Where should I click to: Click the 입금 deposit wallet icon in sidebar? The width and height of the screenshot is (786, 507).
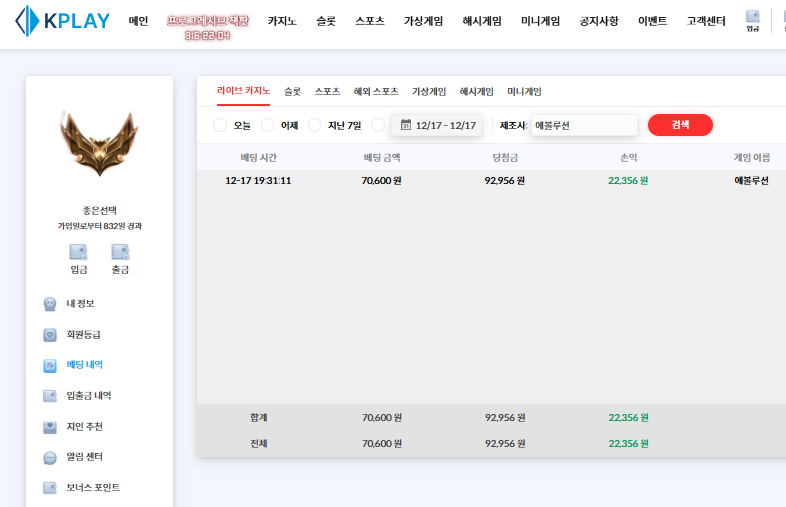pyautogui.click(x=78, y=252)
